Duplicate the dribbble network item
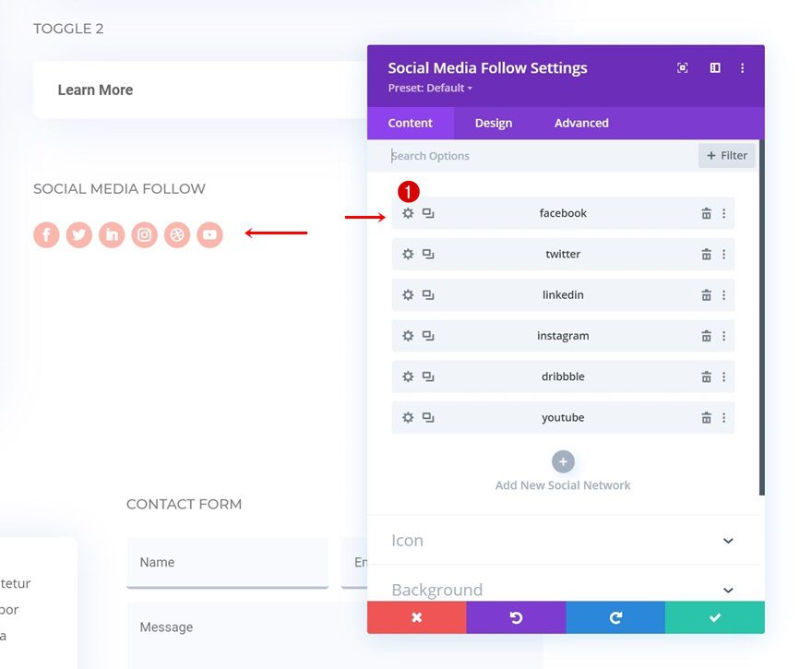Viewport: 812px width, 669px height. pos(428,377)
